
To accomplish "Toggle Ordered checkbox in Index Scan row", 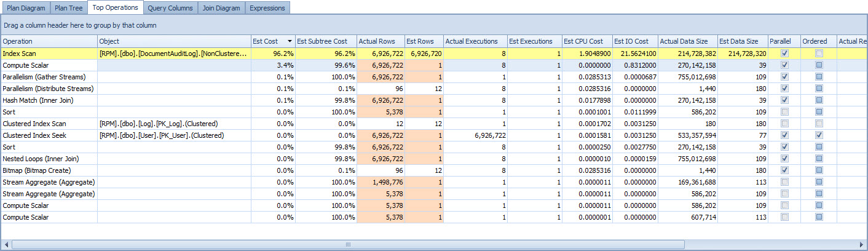I will click(818, 54).
